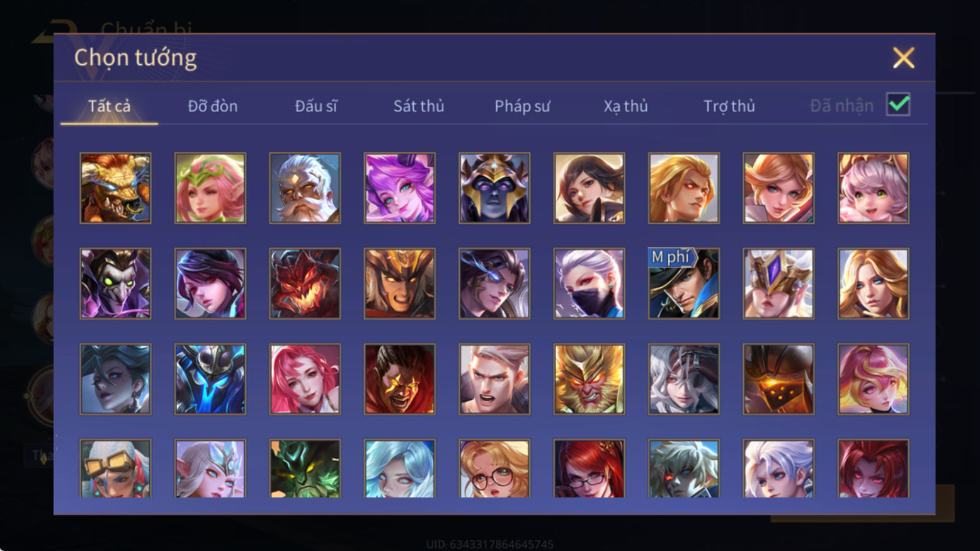Pick the hero wearing yellow goggles
This screenshot has height=551, width=980.
(x=115, y=469)
